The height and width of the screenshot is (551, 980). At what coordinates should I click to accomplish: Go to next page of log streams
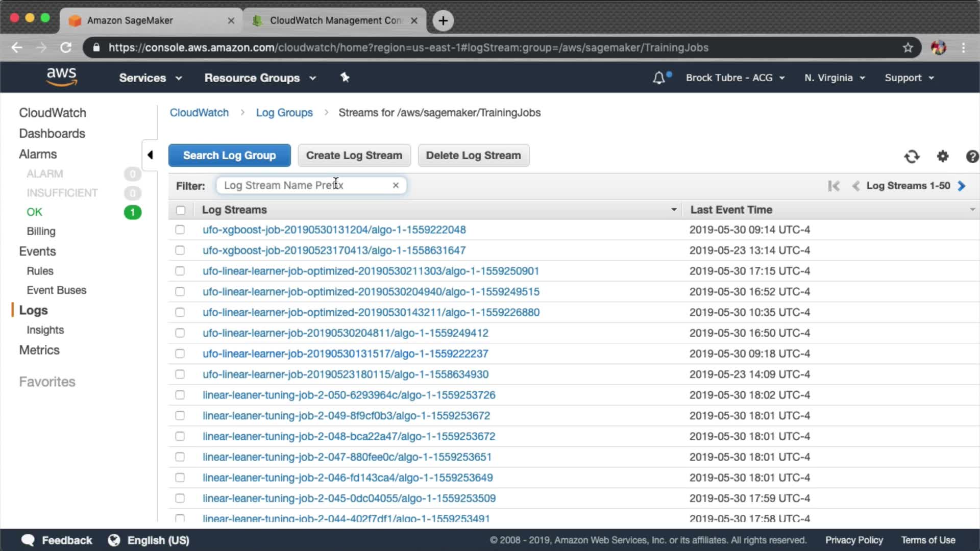(x=962, y=186)
